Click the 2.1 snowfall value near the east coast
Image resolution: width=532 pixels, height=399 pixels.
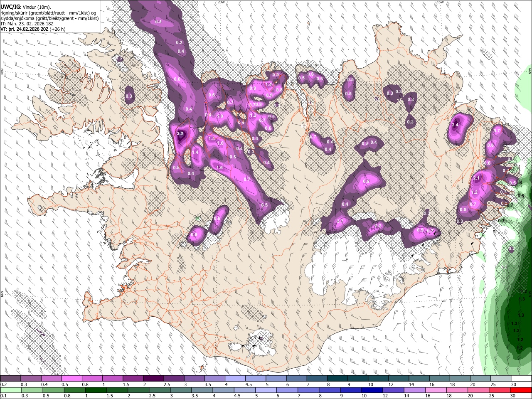(477, 178)
